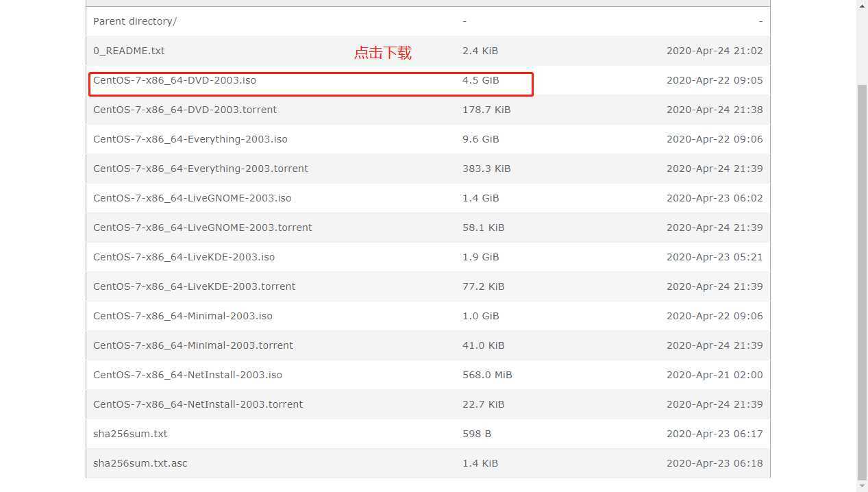The width and height of the screenshot is (868, 492).
Task: Click the 58.1 KiB size value
Action: pos(484,227)
